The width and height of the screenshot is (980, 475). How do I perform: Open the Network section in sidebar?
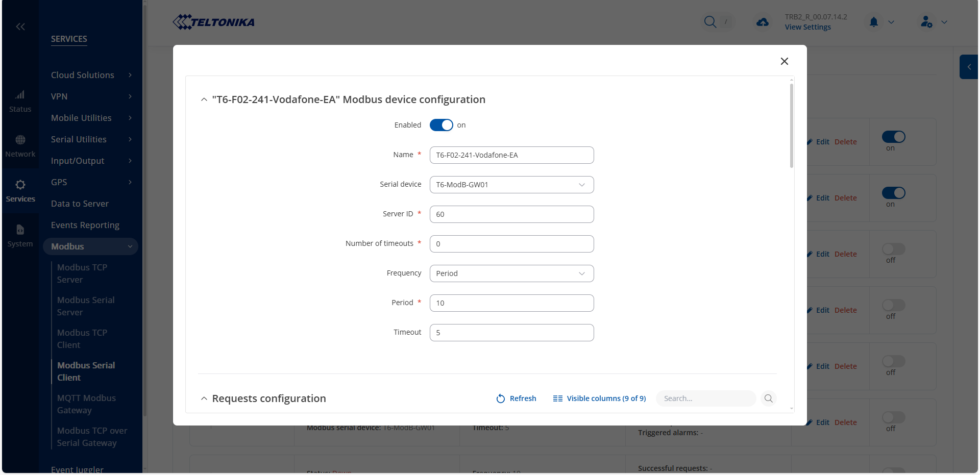point(20,146)
